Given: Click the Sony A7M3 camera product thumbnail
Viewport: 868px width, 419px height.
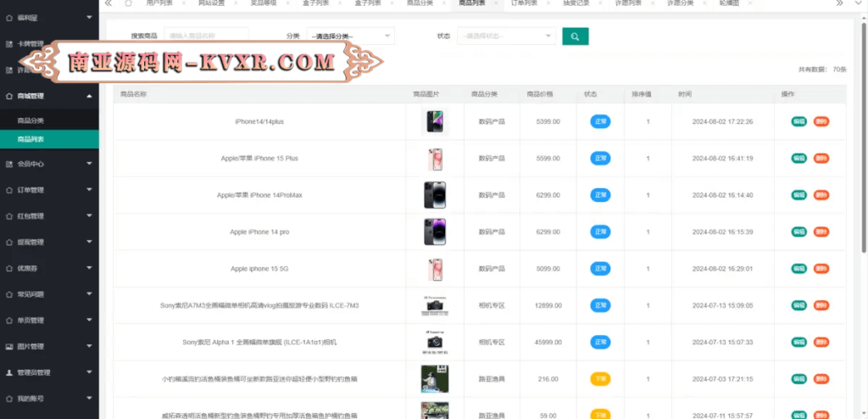Looking at the screenshot, I should tap(434, 305).
